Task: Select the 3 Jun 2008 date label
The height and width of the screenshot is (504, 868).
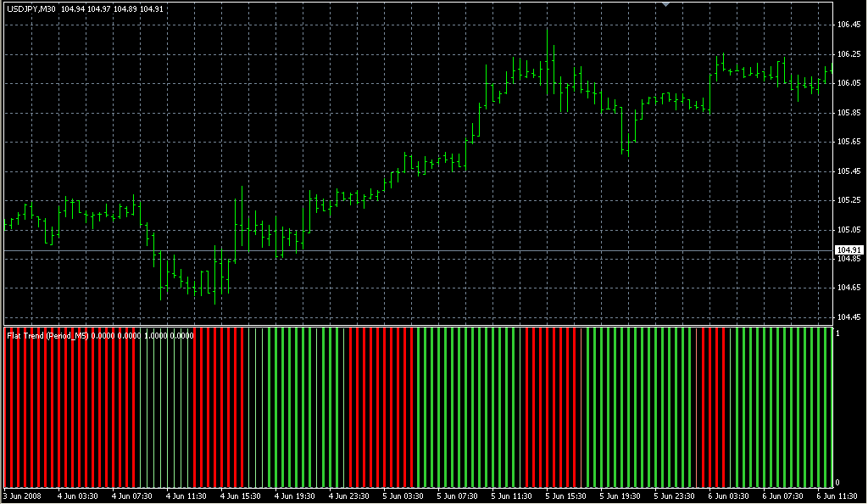Action: point(23,496)
